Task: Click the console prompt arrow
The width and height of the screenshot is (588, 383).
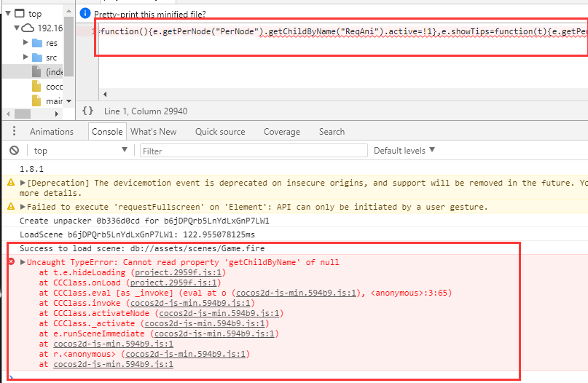Action: click(11, 377)
